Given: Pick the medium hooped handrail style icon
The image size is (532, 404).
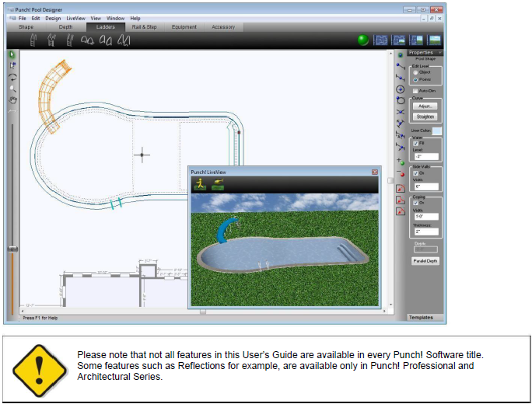Looking at the screenshot, I should 106,40.
